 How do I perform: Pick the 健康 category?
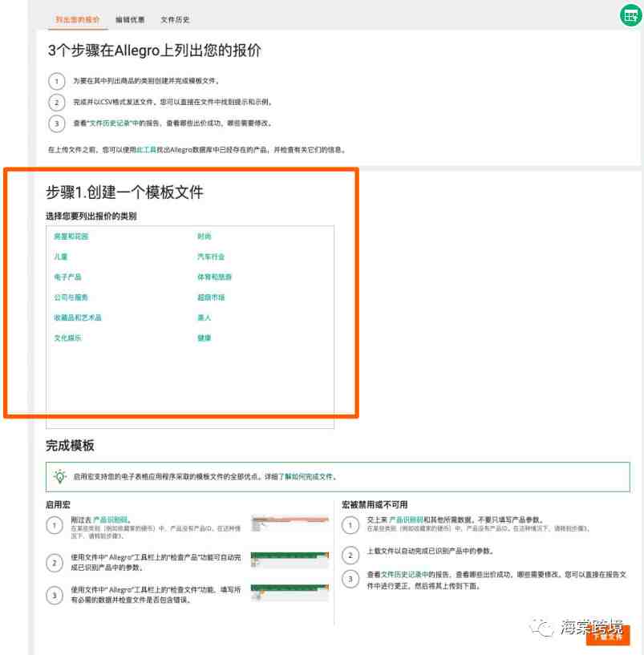205,338
